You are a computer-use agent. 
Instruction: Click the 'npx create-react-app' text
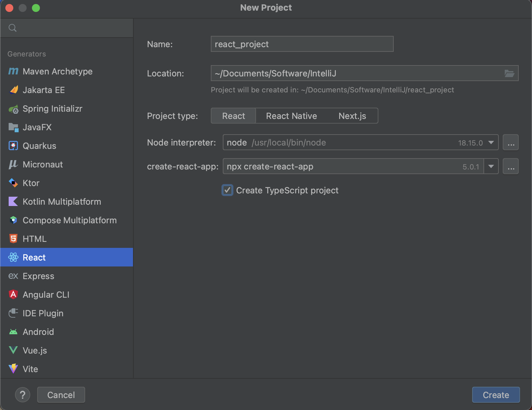270,166
